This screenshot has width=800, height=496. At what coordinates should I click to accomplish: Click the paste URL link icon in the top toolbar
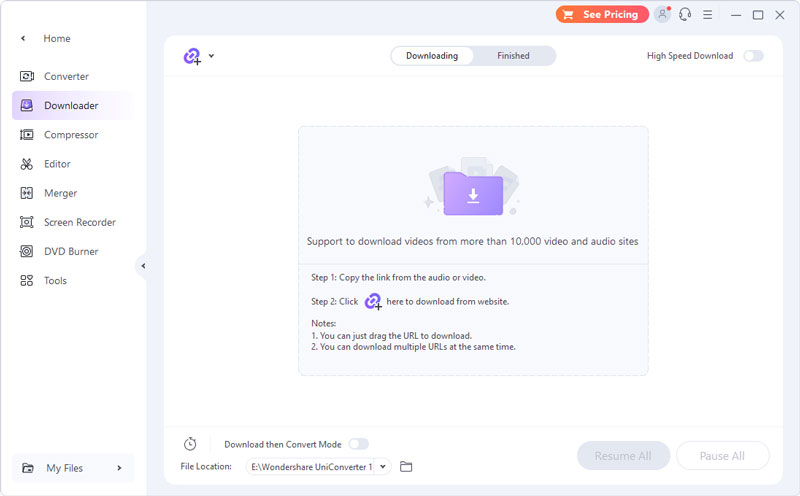(192, 57)
